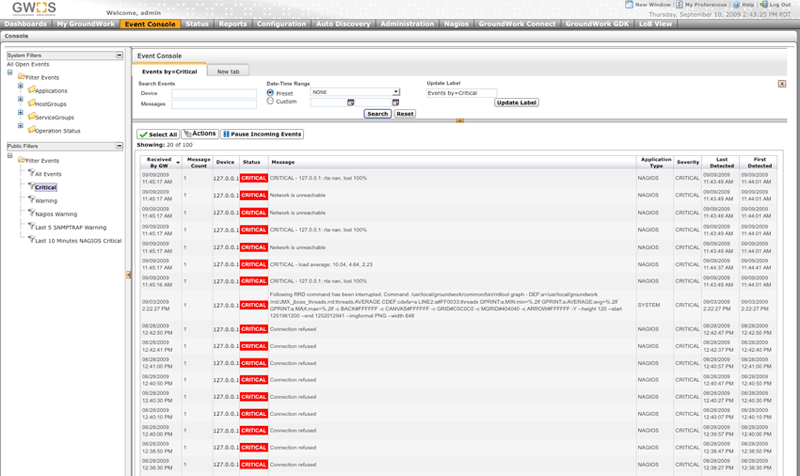Image resolution: width=800 pixels, height=476 pixels.
Task: Open the Operation Status filter folder
Action: [x=32, y=130]
